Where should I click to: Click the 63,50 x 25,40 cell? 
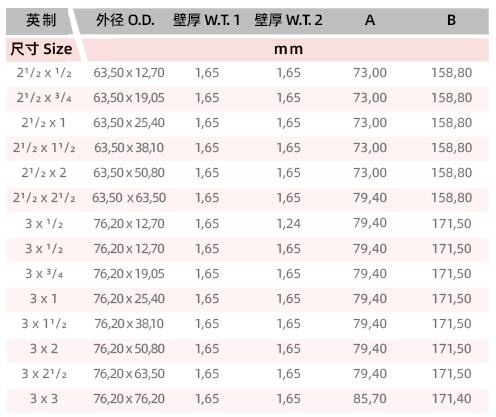coord(129,123)
